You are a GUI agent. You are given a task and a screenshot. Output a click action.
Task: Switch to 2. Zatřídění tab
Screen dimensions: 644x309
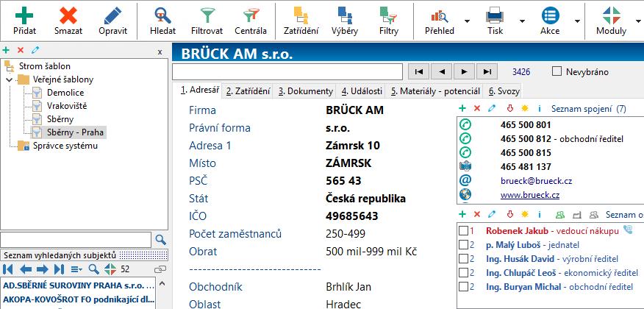tap(248, 92)
